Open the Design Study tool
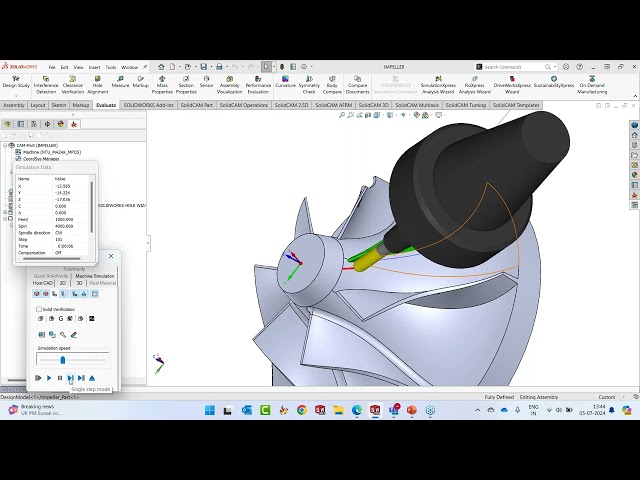 click(x=16, y=82)
